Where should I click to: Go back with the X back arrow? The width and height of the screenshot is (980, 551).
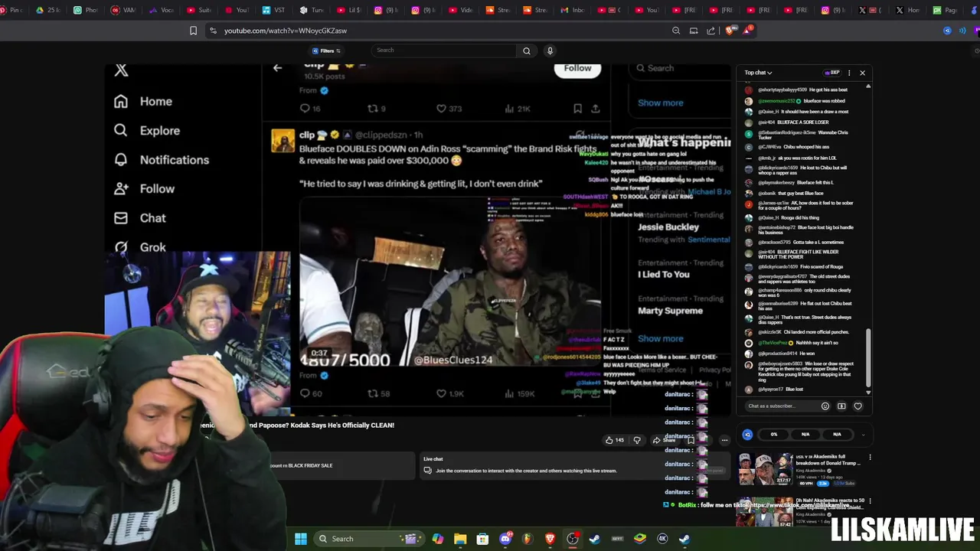point(277,68)
